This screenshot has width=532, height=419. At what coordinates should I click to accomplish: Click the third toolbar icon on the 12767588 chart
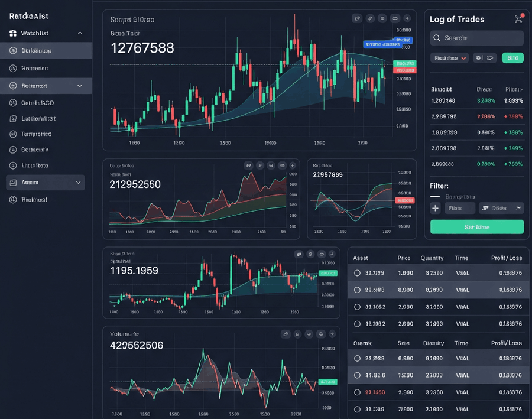pyautogui.click(x=382, y=18)
